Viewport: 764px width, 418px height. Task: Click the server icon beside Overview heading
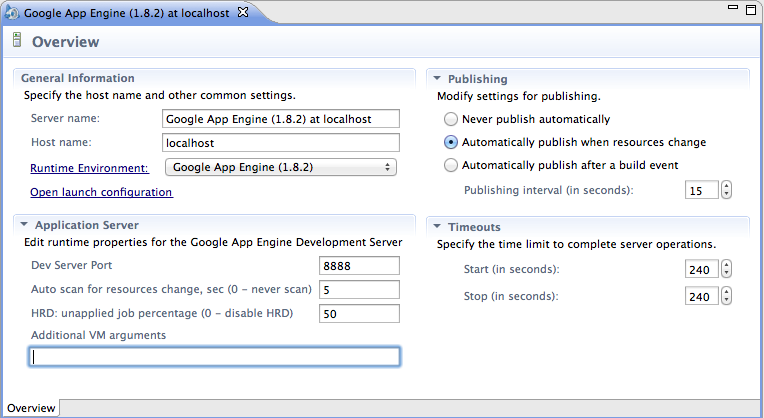pyautogui.click(x=17, y=42)
